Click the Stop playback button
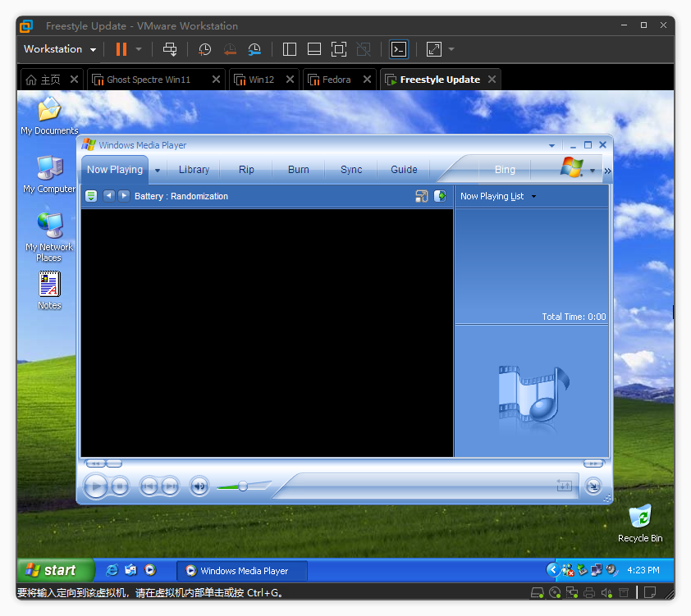 coord(120,486)
